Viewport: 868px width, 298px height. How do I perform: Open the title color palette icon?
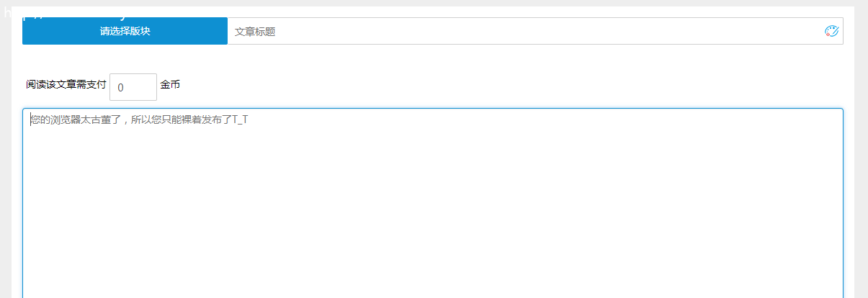831,31
